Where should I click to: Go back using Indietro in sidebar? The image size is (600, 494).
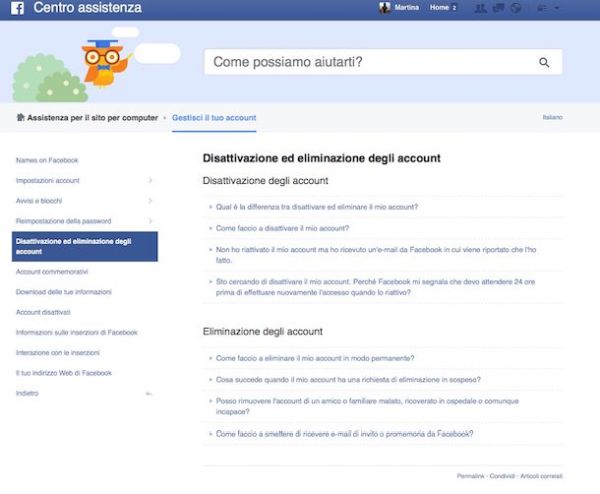click(28, 393)
